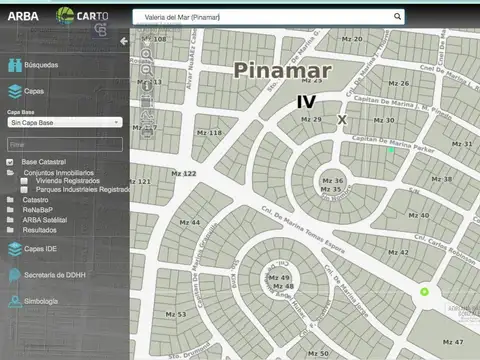Screen dimensions: 480x360
Task: Click the Mz 31 block label
Action: (x=462, y=144)
